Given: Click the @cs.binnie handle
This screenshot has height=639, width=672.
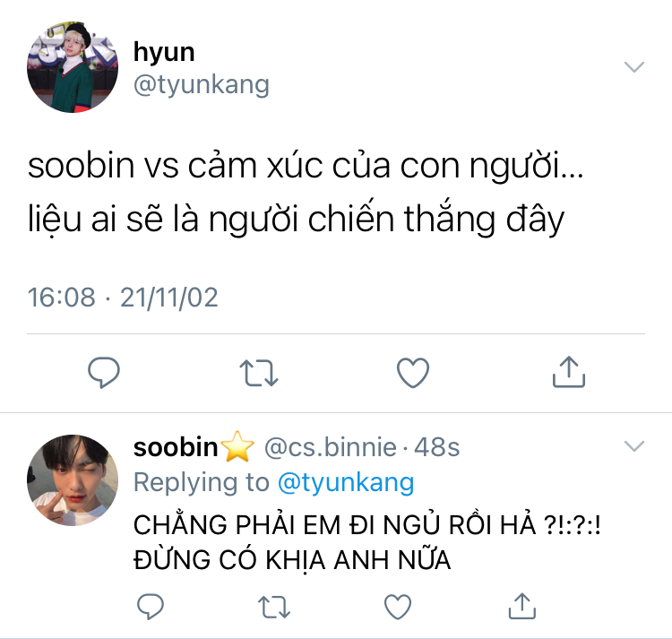Looking at the screenshot, I should click(330, 447).
